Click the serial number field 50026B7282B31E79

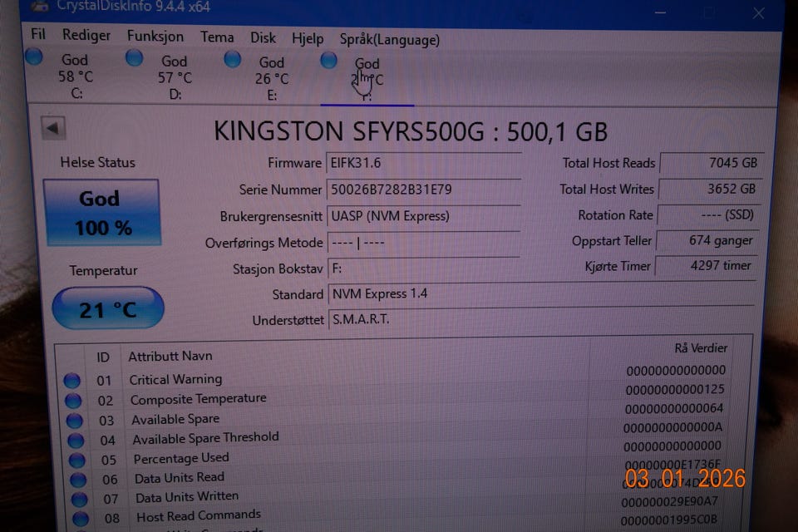[423, 190]
